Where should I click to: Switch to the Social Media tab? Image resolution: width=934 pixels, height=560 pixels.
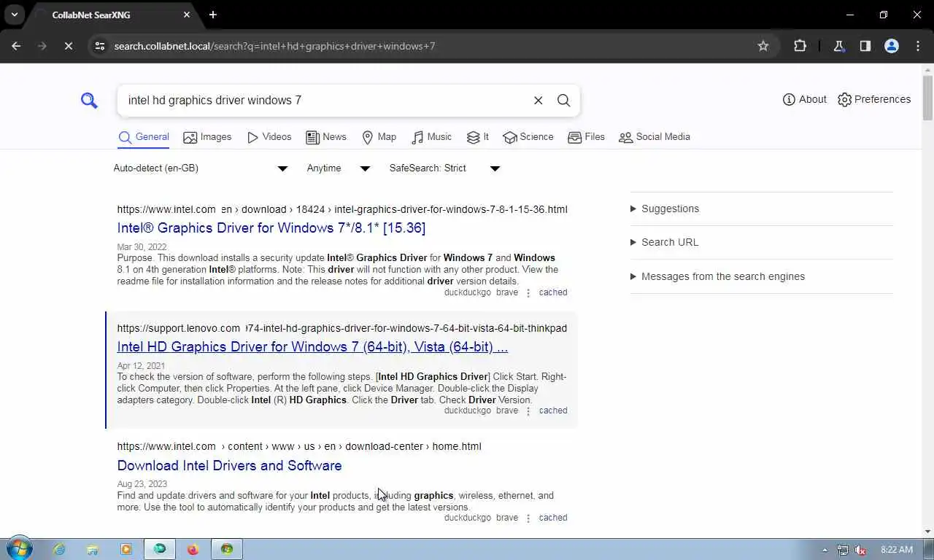[x=655, y=137]
